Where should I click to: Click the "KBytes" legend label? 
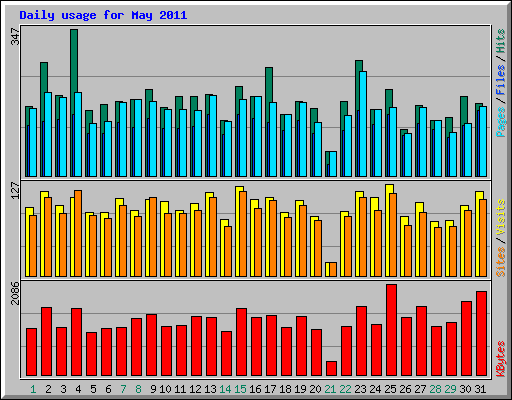point(501,359)
